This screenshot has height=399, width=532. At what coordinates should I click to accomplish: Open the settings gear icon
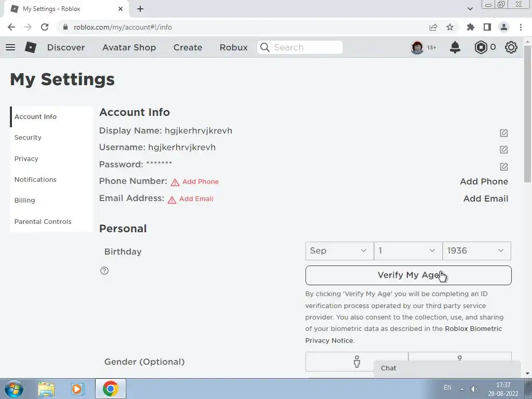511,47
